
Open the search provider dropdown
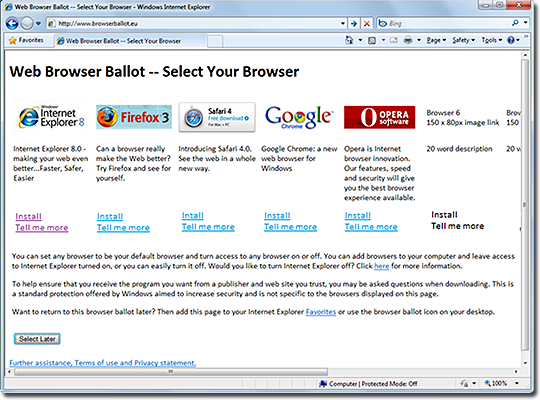(526, 23)
